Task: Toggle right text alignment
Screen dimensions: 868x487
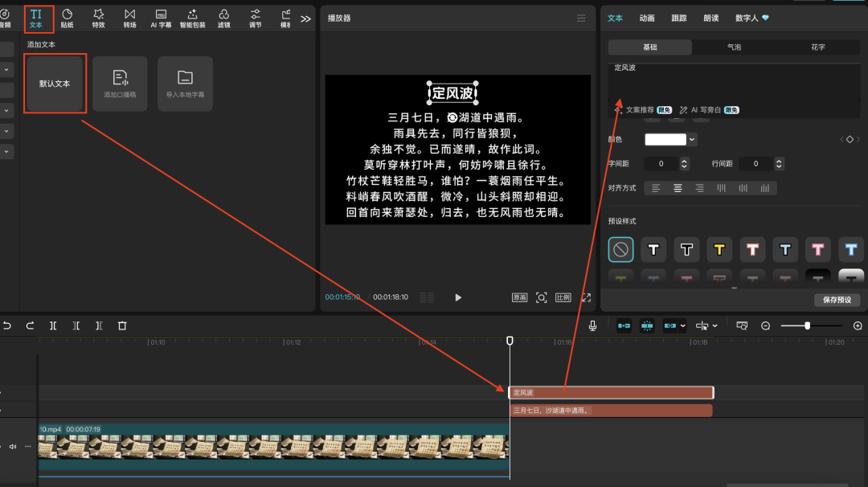Action: click(x=698, y=187)
